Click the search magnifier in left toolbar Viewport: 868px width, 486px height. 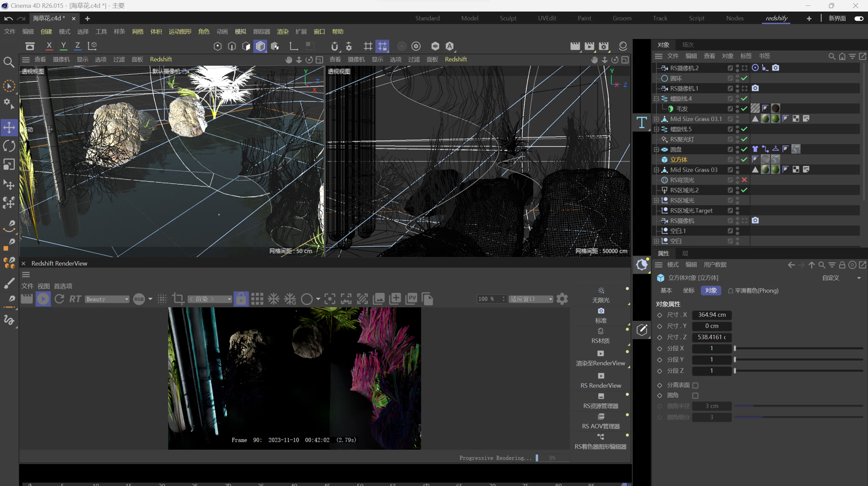[x=9, y=62]
